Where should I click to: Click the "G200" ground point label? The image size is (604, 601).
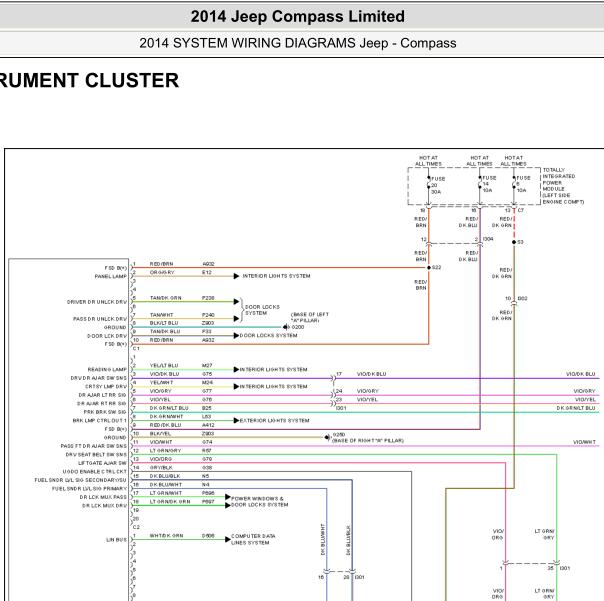click(298, 327)
